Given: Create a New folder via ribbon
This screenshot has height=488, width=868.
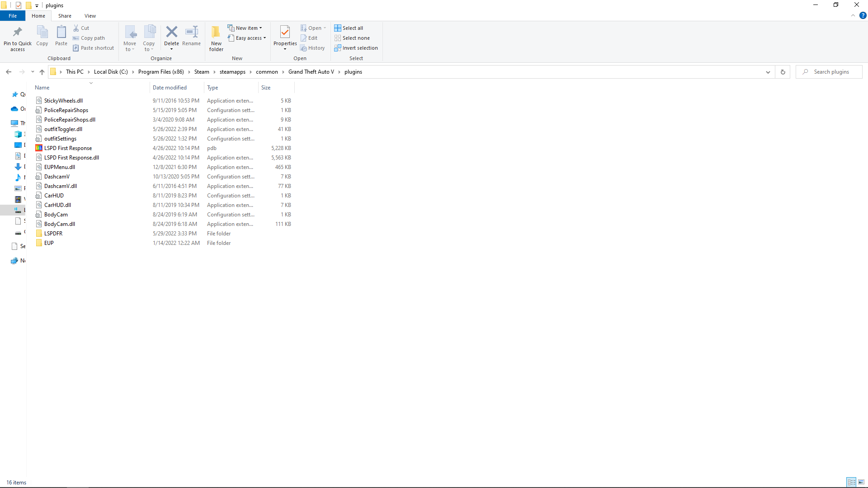Looking at the screenshot, I should tap(216, 37).
